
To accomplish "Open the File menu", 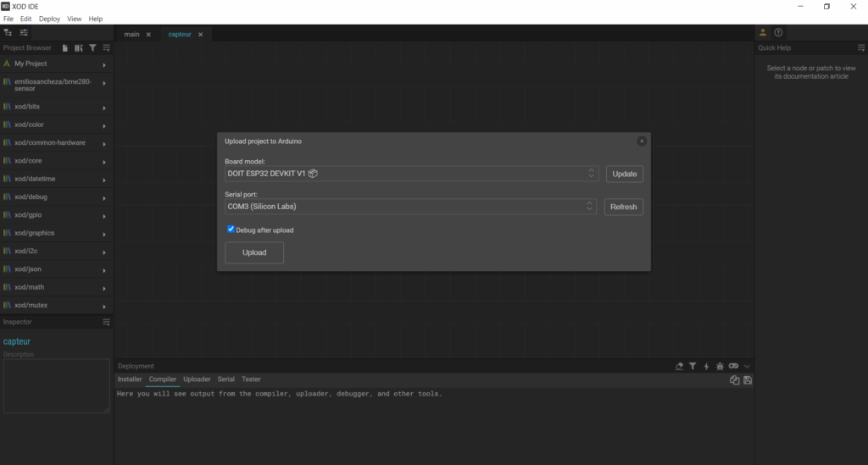I will (x=8, y=19).
